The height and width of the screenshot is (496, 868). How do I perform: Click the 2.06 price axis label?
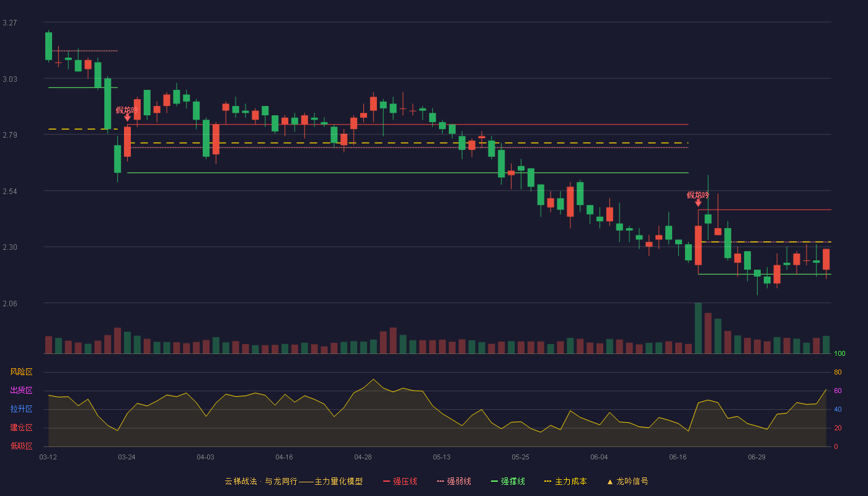10,304
